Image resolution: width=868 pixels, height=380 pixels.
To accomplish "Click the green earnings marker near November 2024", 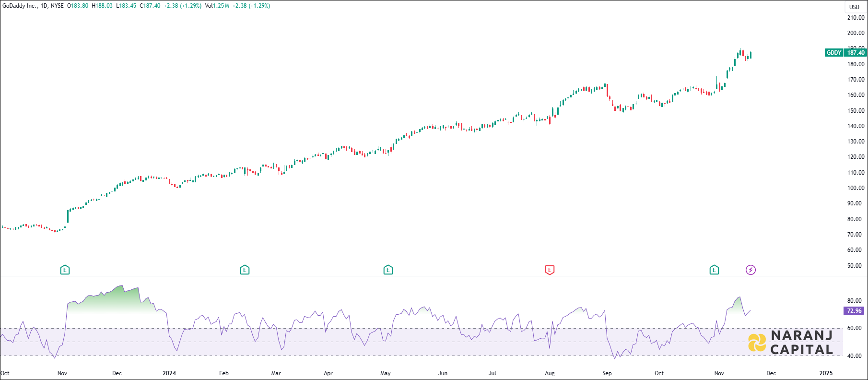I will pyautogui.click(x=714, y=270).
